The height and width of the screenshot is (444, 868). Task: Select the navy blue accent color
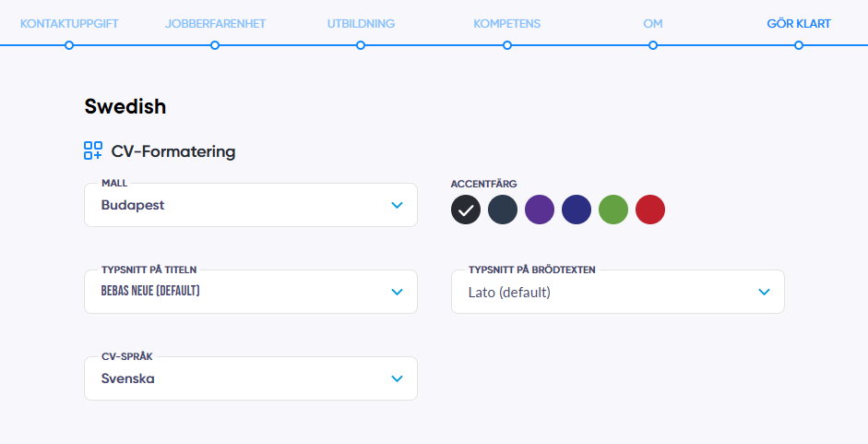[x=577, y=210]
